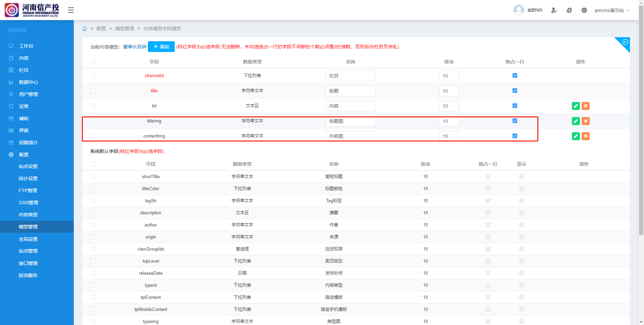Click the scrollbar down arrow
The height and width of the screenshot is (325, 644).
641,322
